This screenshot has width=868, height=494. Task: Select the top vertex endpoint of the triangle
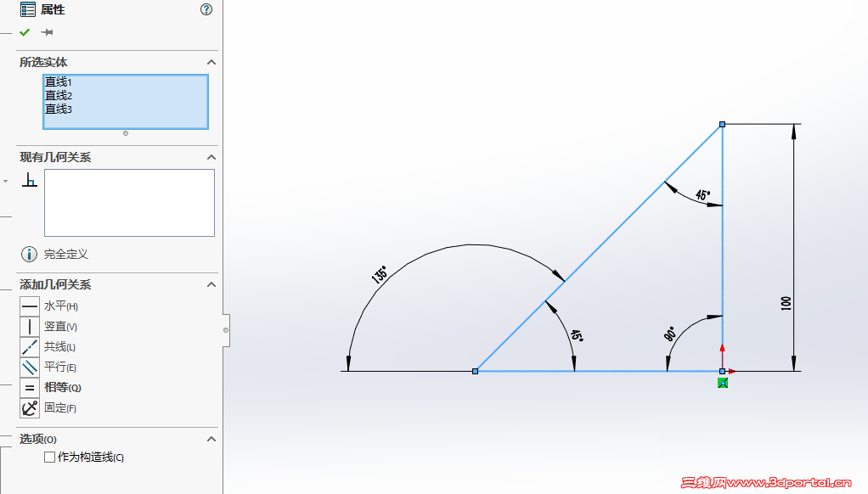click(x=723, y=125)
